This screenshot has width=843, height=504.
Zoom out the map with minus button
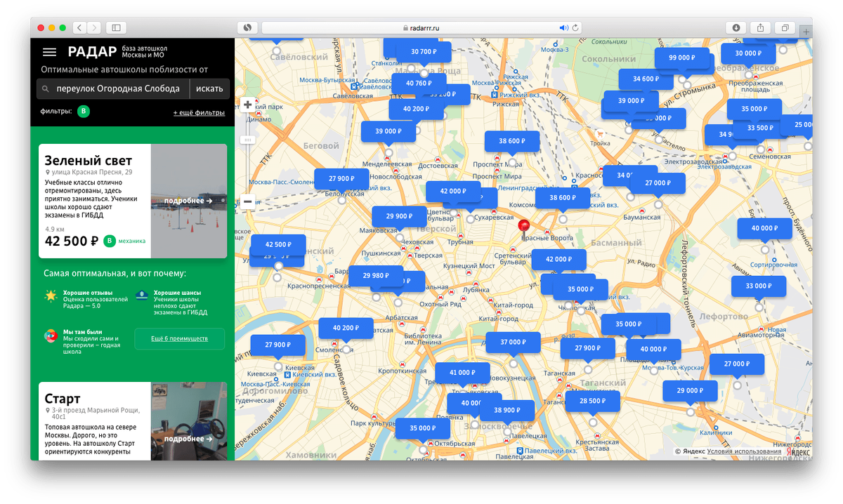(x=247, y=201)
